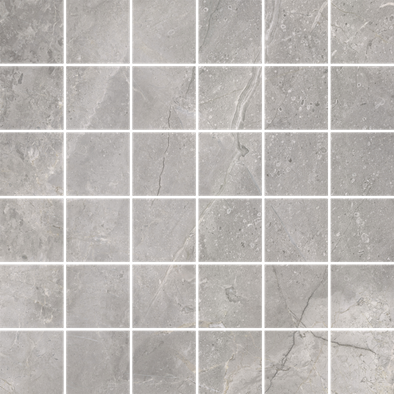Screen dimensions: 394x394
Task: Click the tile with a dark crack toward its lower corner
Action: tap(297, 363)
